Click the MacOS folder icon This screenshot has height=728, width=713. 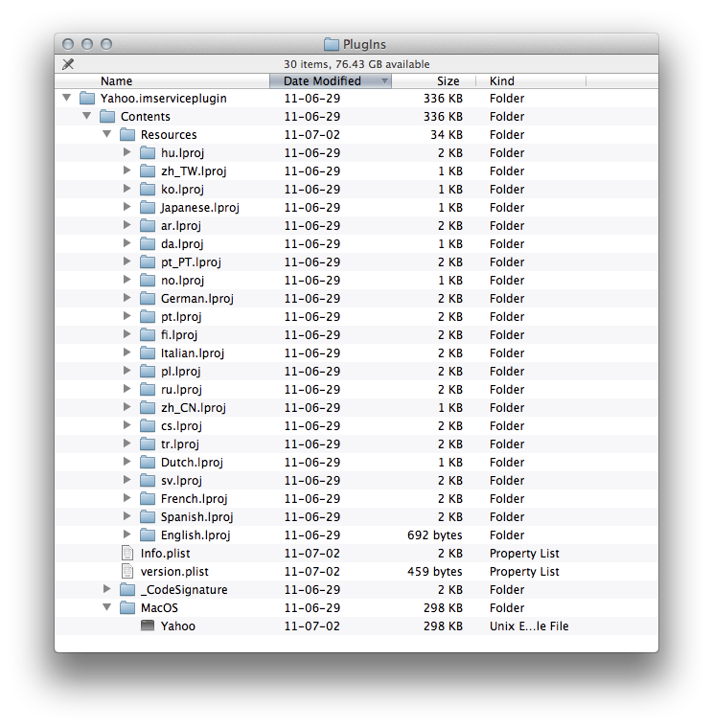tap(127, 607)
